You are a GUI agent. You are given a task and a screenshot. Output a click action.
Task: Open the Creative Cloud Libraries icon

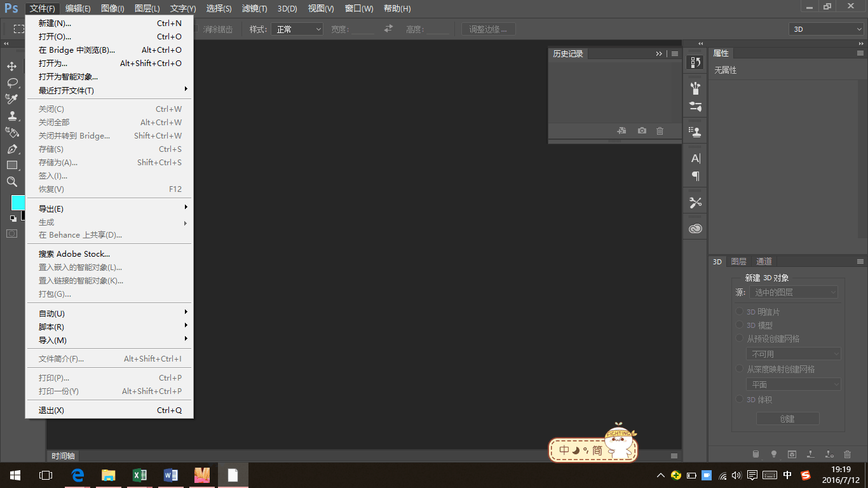click(x=696, y=229)
